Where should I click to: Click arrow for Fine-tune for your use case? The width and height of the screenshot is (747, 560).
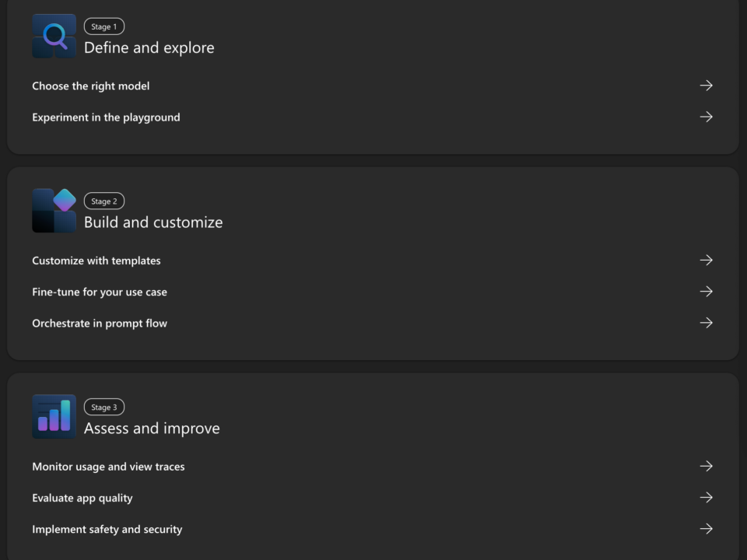coord(706,292)
